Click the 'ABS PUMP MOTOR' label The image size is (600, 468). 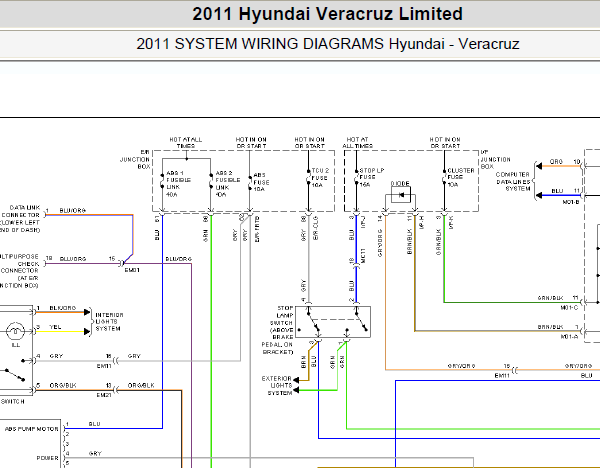pos(31,429)
